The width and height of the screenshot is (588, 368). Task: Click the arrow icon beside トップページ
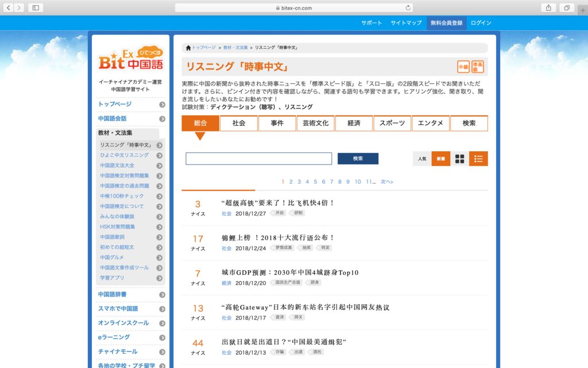[x=162, y=105]
